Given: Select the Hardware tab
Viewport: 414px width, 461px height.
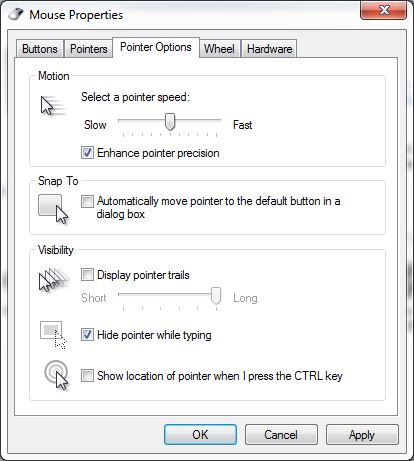Looking at the screenshot, I should point(269,49).
